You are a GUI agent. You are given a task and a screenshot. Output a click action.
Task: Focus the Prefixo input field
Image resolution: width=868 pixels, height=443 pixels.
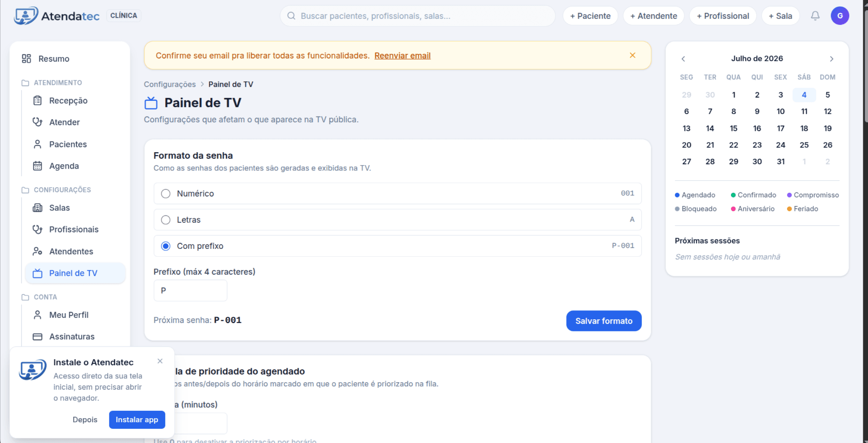(190, 290)
